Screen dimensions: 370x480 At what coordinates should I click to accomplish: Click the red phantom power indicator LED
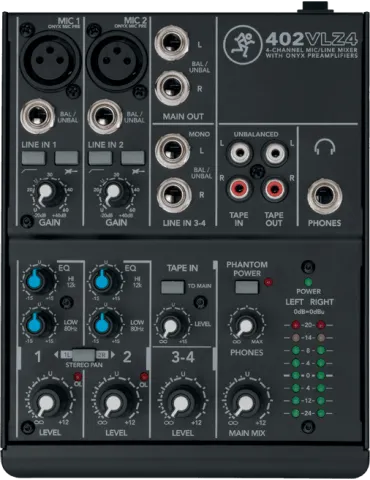click(268, 282)
